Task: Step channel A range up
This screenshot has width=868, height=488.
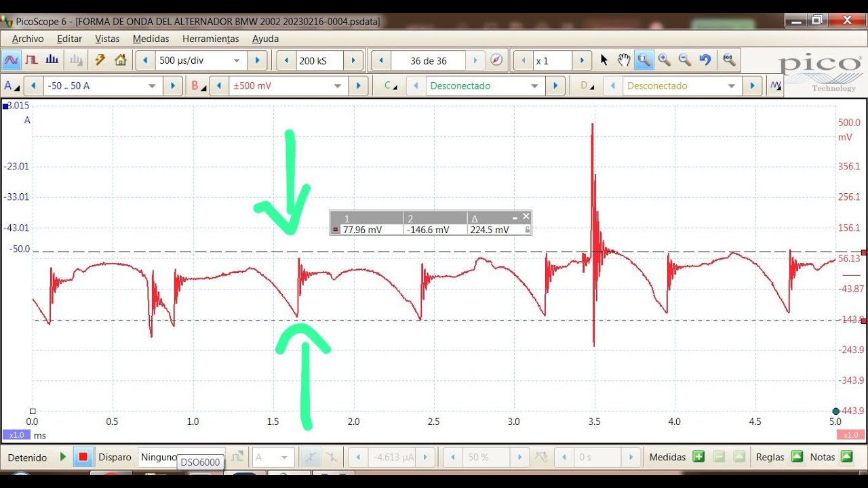Action: pos(173,86)
